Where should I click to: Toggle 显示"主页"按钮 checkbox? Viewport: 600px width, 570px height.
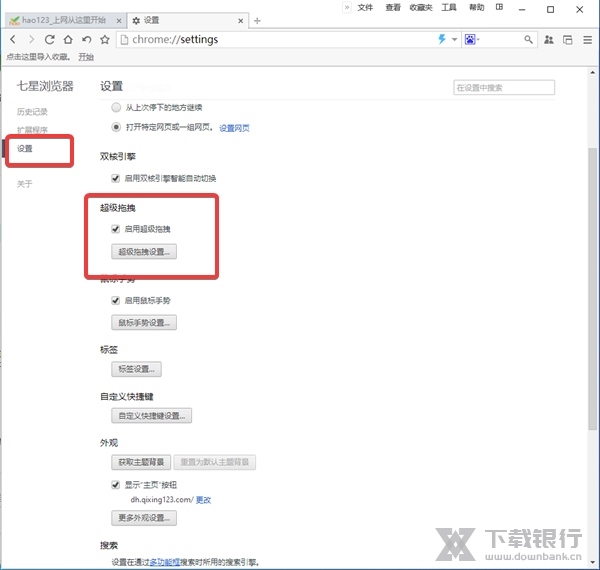pos(115,485)
